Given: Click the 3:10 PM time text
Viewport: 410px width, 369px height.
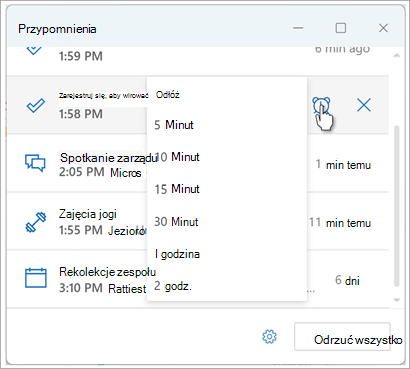Looking at the screenshot, I should 81,288.
